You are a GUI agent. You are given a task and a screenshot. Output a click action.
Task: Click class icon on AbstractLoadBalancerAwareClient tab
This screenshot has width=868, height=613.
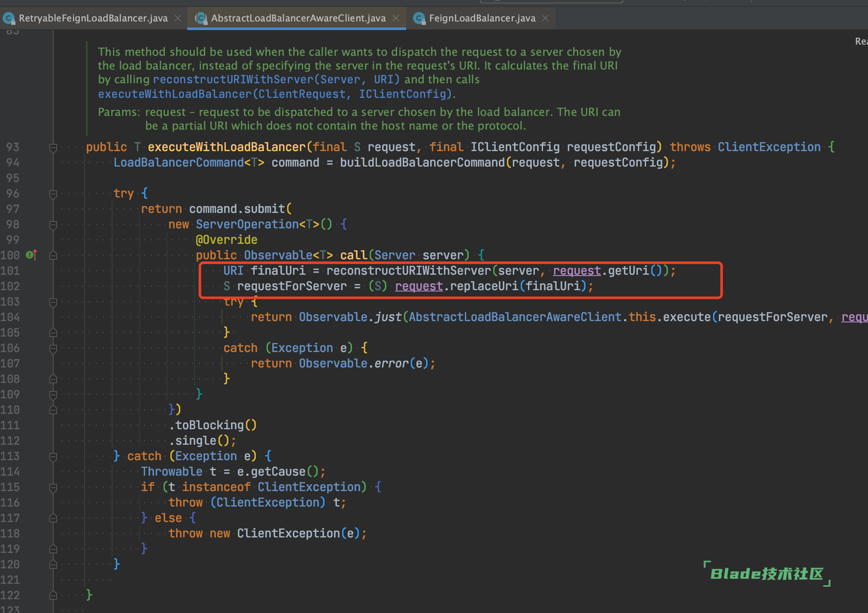[x=200, y=18]
